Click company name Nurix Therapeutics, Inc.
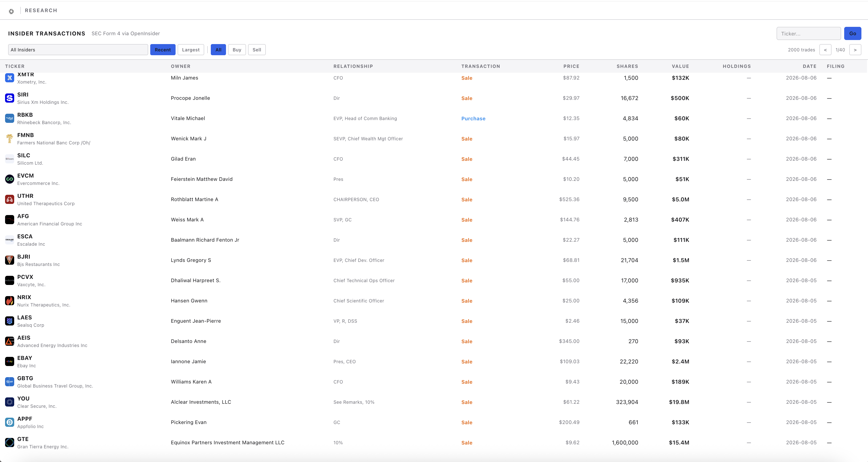The width and height of the screenshot is (868, 462). pyautogui.click(x=44, y=305)
